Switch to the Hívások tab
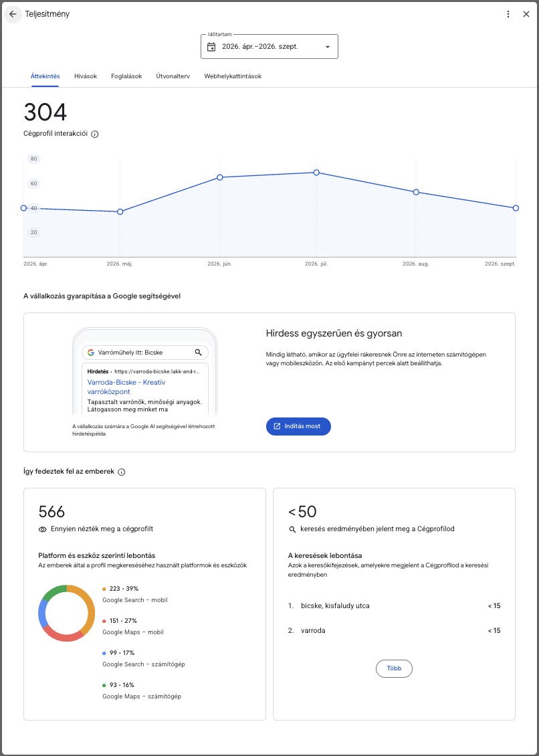This screenshot has width=539, height=756. (x=86, y=76)
